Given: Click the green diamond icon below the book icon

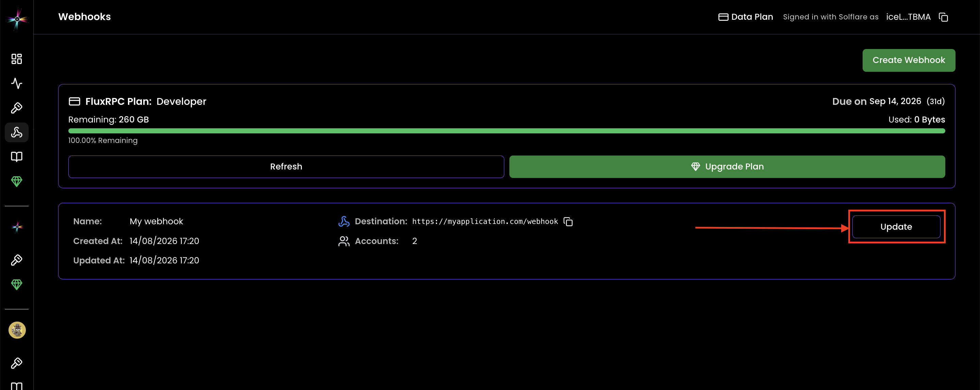Looking at the screenshot, I should click(x=17, y=181).
